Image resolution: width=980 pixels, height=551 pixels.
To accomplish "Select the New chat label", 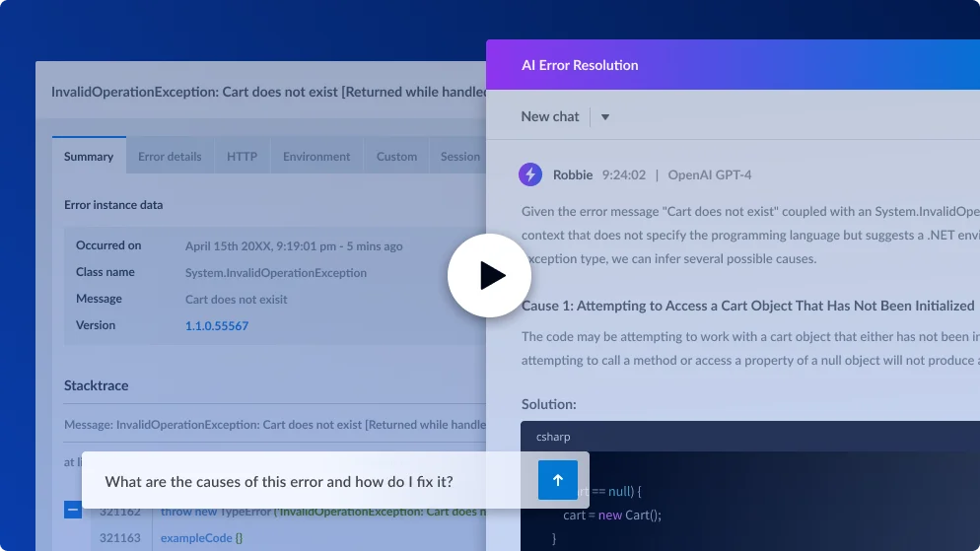I will pos(550,117).
